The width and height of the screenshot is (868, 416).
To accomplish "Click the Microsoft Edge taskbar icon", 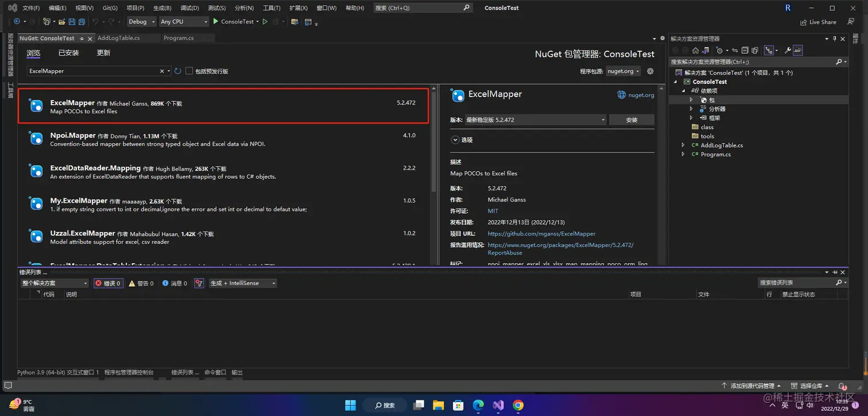I will click(478, 405).
